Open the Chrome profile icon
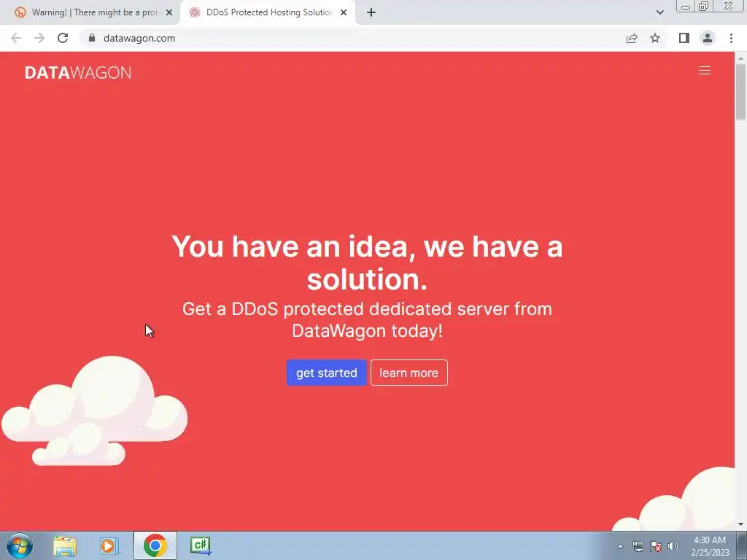Image resolution: width=747 pixels, height=560 pixels. click(x=708, y=38)
